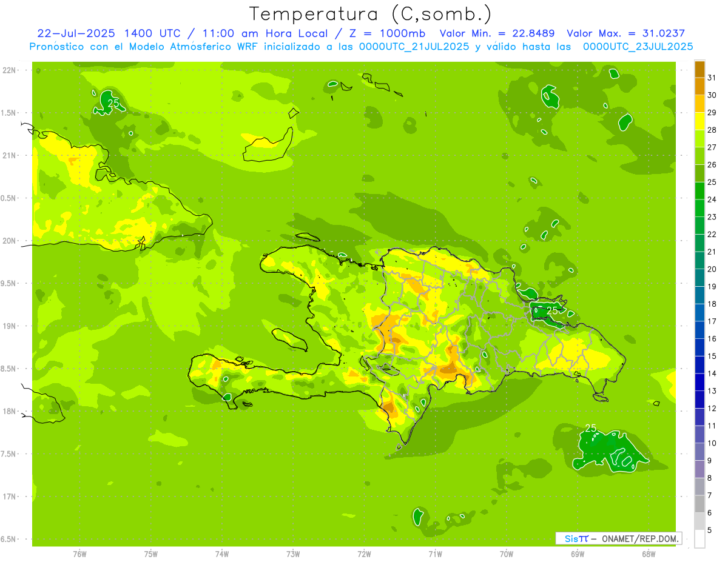Click the "22N" latitude axis label

pyautogui.click(x=8, y=70)
